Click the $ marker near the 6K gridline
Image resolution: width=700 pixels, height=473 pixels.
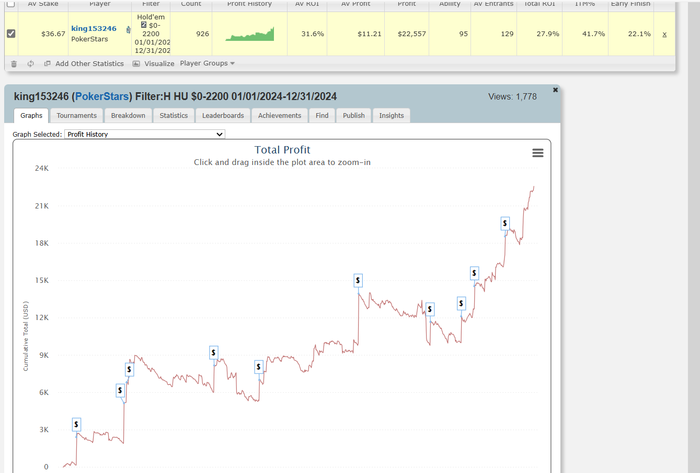(x=120, y=390)
